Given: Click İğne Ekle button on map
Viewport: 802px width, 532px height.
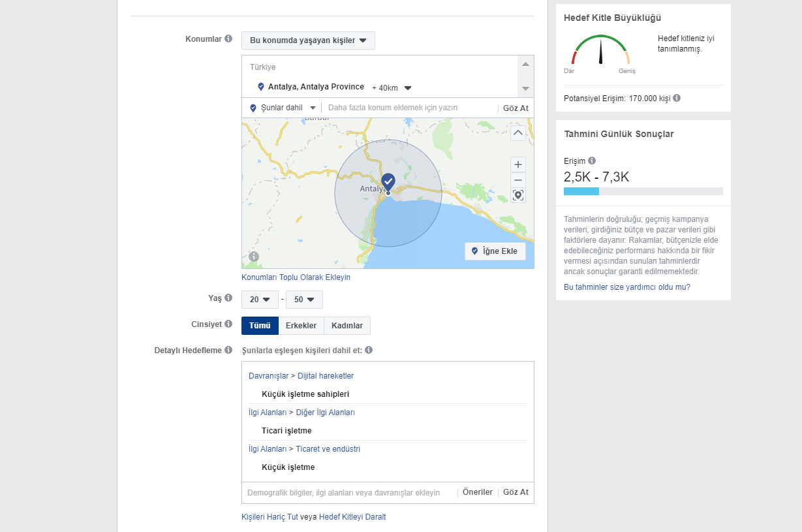Looking at the screenshot, I should [x=495, y=251].
